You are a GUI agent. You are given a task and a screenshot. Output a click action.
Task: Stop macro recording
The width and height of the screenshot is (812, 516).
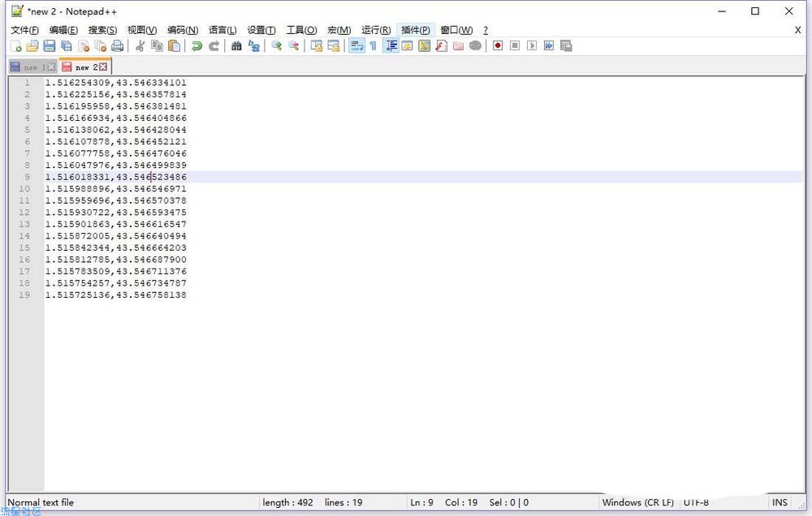coord(515,46)
